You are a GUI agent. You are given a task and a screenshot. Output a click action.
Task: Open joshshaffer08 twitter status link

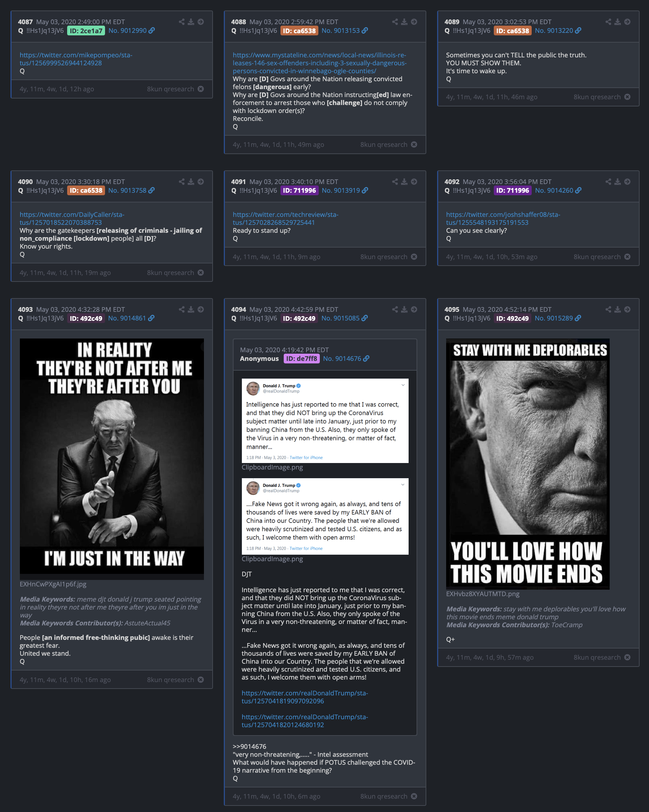[503, 218]
